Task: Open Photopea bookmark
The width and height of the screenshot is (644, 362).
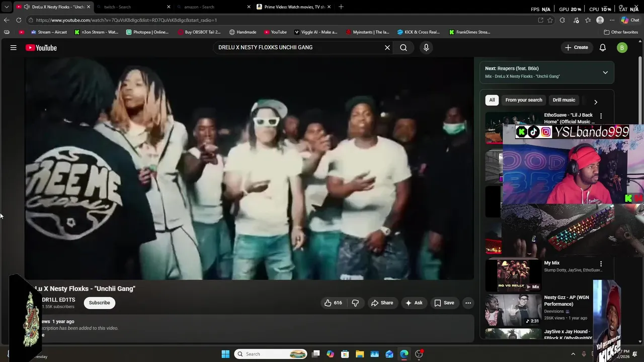Action: coord(147,32)
